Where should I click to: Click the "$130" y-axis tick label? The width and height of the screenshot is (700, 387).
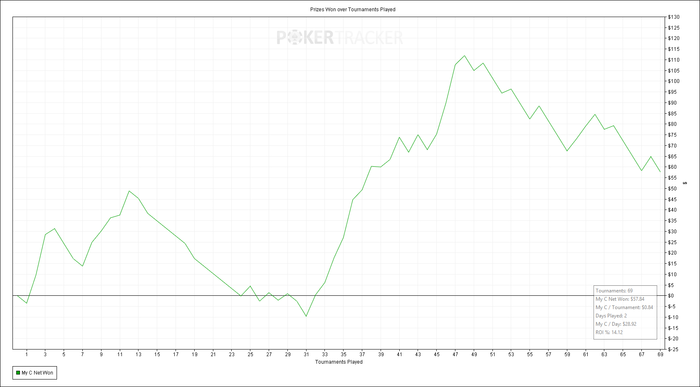(673, 17)
